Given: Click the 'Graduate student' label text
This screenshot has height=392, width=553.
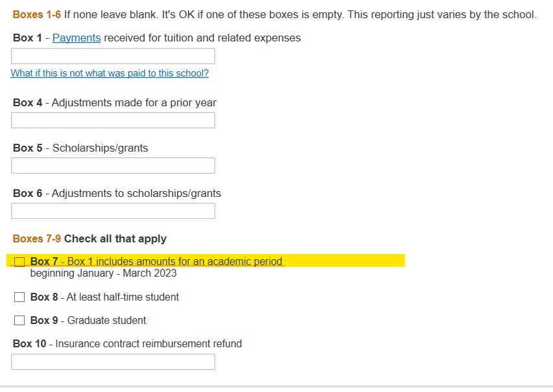Looking at the screenshot, I should point(107,321).
